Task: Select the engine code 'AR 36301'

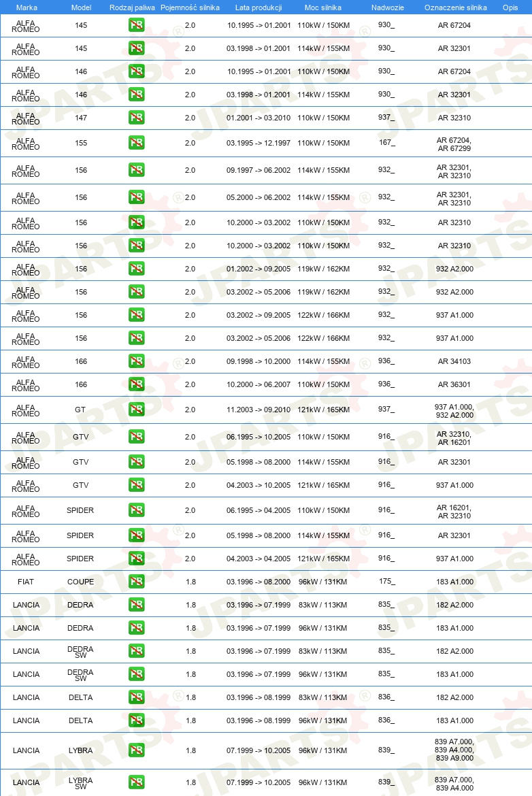Action: pyautogui.click(x=454, y=384)
